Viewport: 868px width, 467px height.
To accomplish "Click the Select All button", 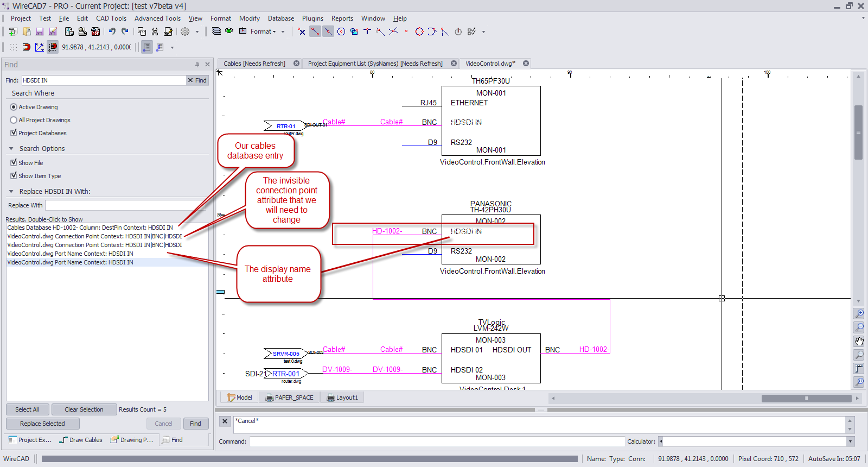I will pos(27,409).
